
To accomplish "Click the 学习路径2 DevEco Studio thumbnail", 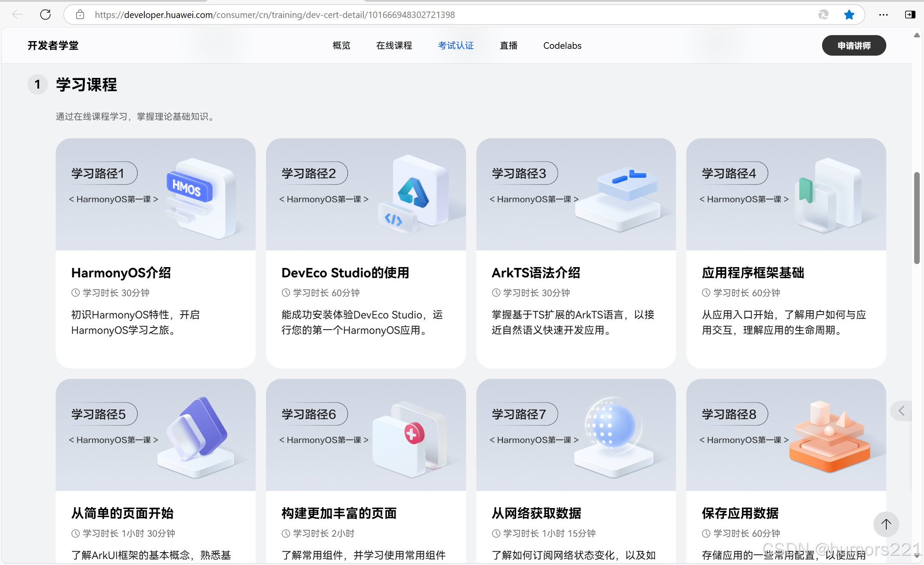I will 366,194.
